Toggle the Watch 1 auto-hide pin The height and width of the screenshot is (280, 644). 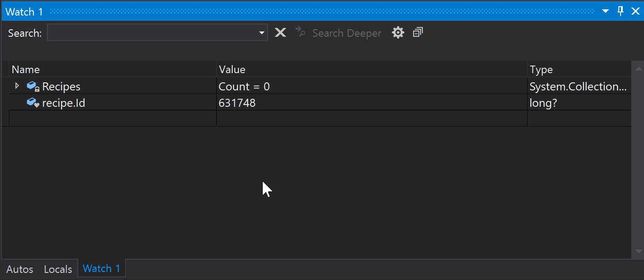pyautogui.click(x=621, y=11)
